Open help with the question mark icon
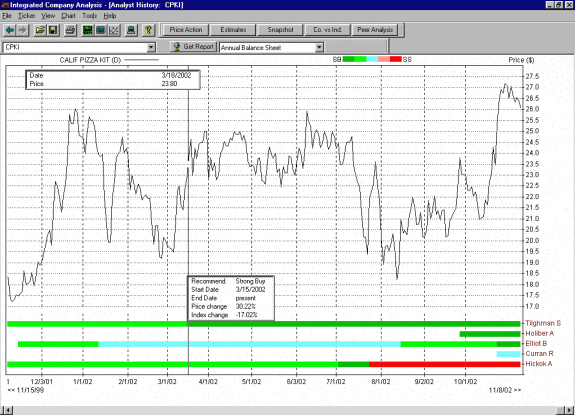 [x=149, y=30]
